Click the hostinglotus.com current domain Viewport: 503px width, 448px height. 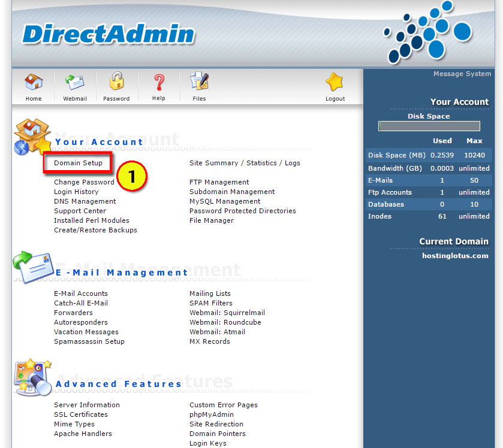(455, 256)
